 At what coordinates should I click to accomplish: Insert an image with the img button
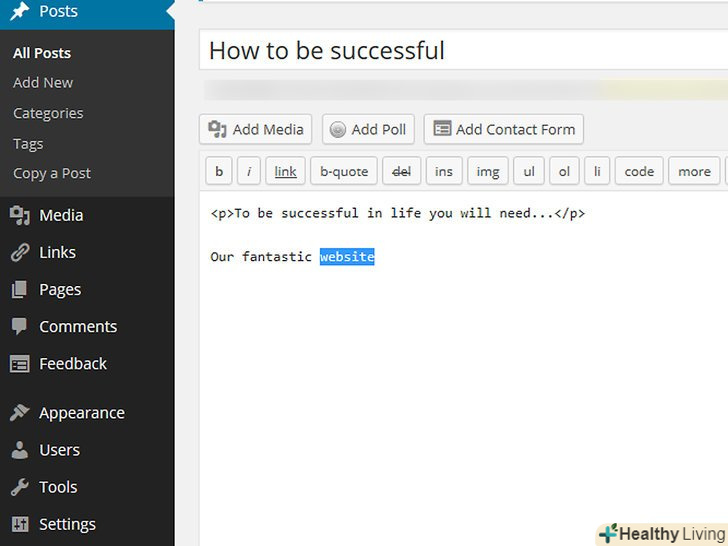(x=488, y=171)
